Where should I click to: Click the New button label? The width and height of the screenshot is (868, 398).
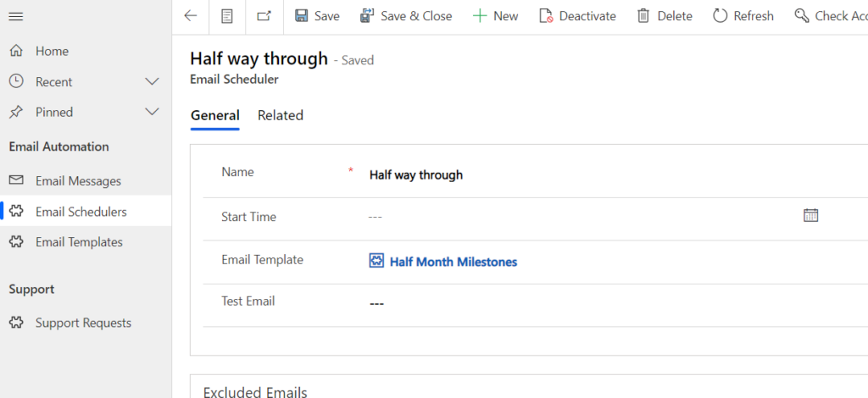pos(505,17)
